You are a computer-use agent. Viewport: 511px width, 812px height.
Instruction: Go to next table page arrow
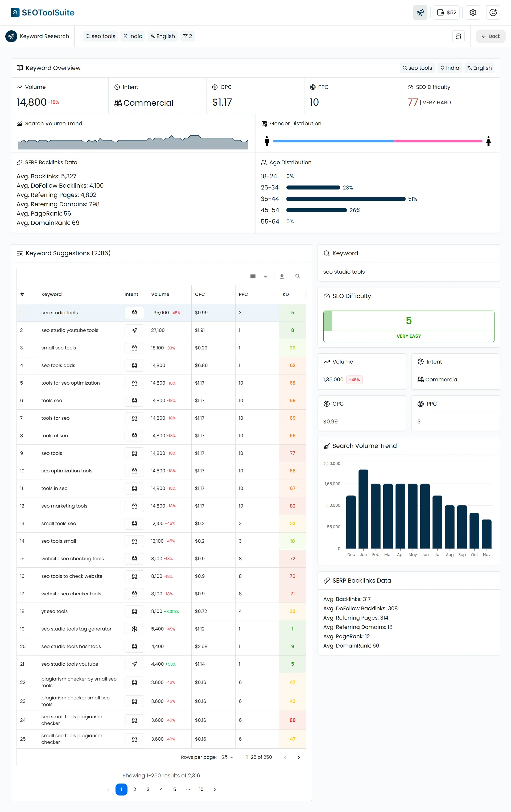[x=298, y=757]
